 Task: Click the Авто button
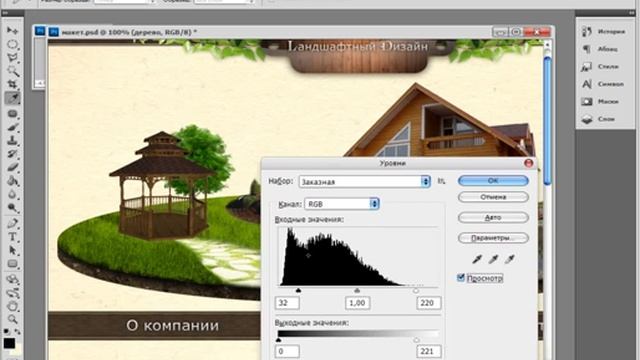click(x=493, y=218)
